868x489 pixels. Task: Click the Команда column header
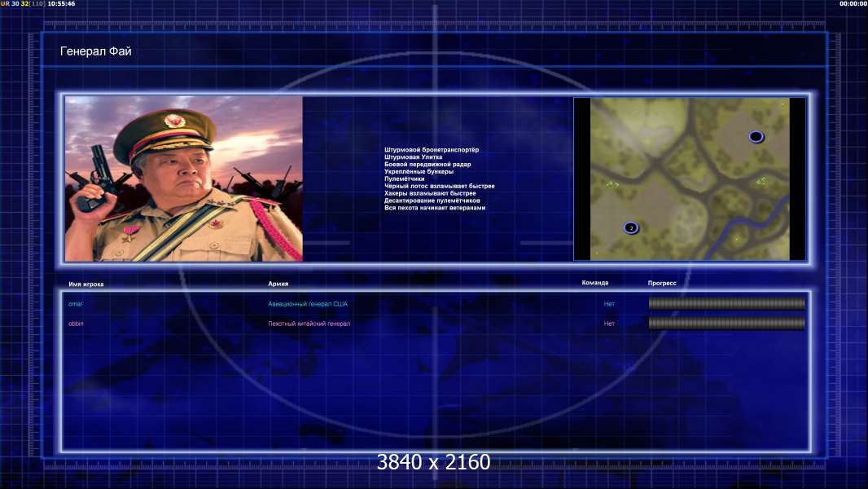[x=595, y=283]
